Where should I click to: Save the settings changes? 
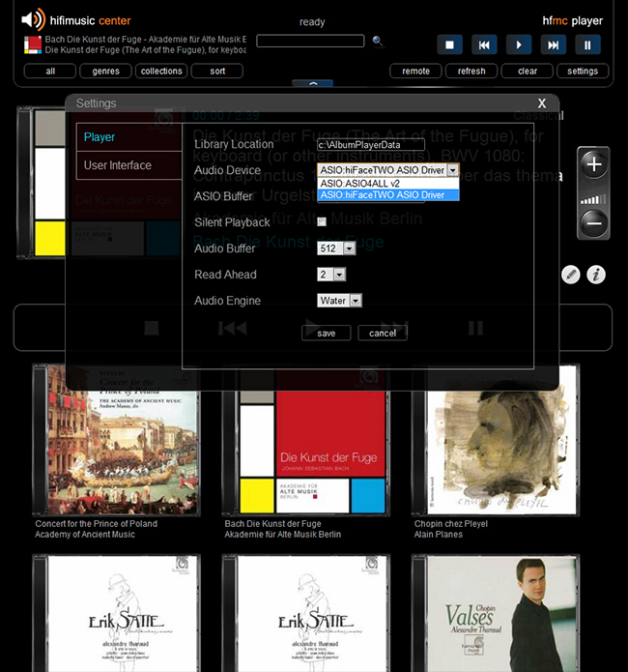pyautogui.click(x=326, y=333)
